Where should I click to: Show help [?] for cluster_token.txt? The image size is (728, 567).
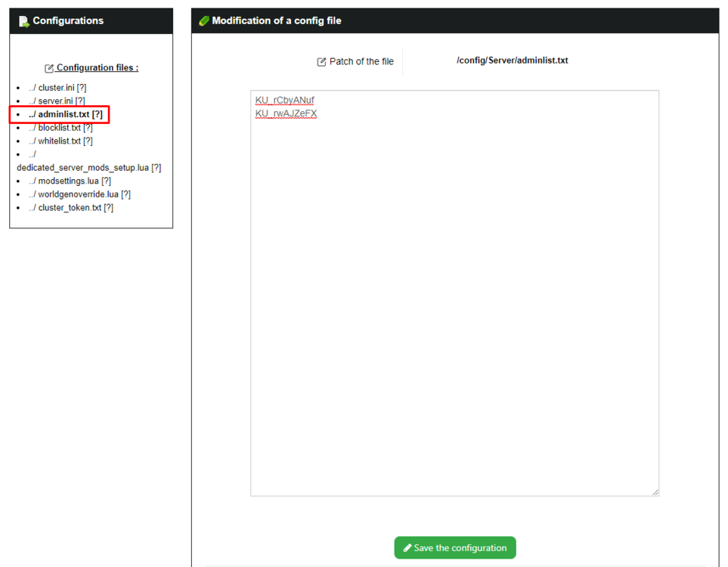click(x=109, y=207)
